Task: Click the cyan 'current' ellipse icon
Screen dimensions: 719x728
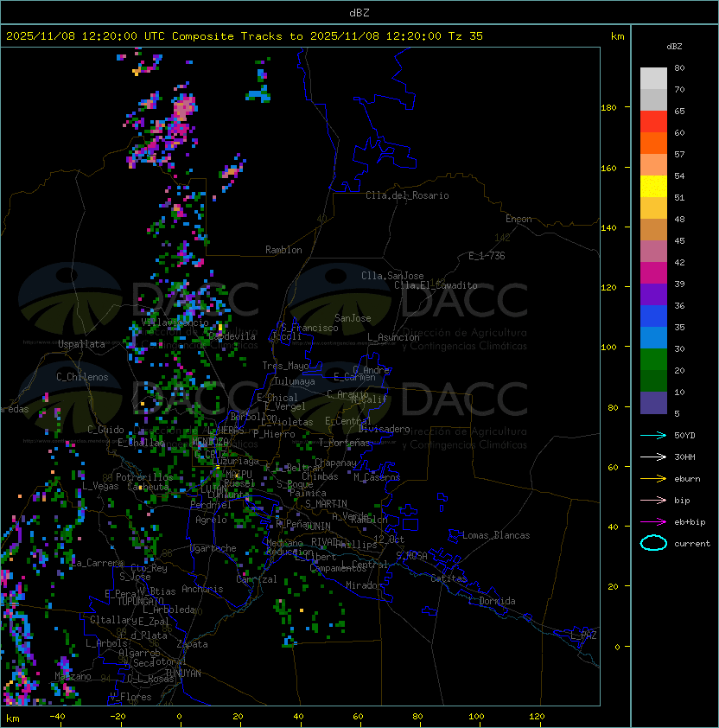Action: tap(653, 543)
